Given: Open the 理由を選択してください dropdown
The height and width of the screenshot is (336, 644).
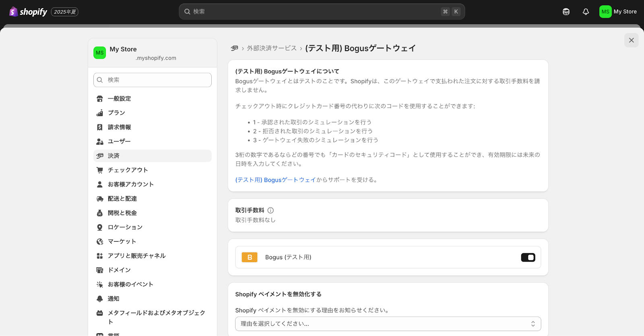Looking at the screenshot, I should coord(388,324).
